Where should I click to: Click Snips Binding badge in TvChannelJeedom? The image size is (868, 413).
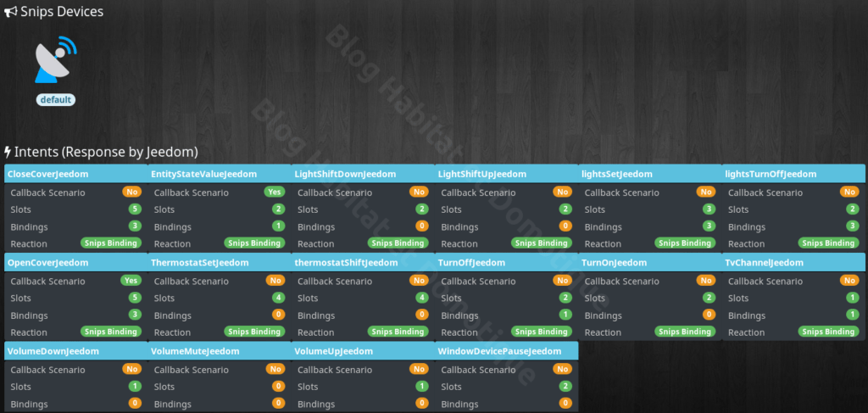[829, 332]
